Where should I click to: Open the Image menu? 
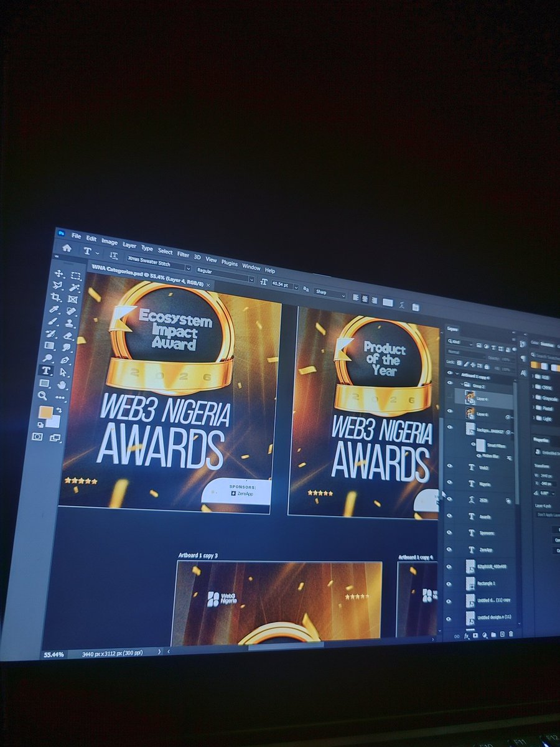click(110, 242)
